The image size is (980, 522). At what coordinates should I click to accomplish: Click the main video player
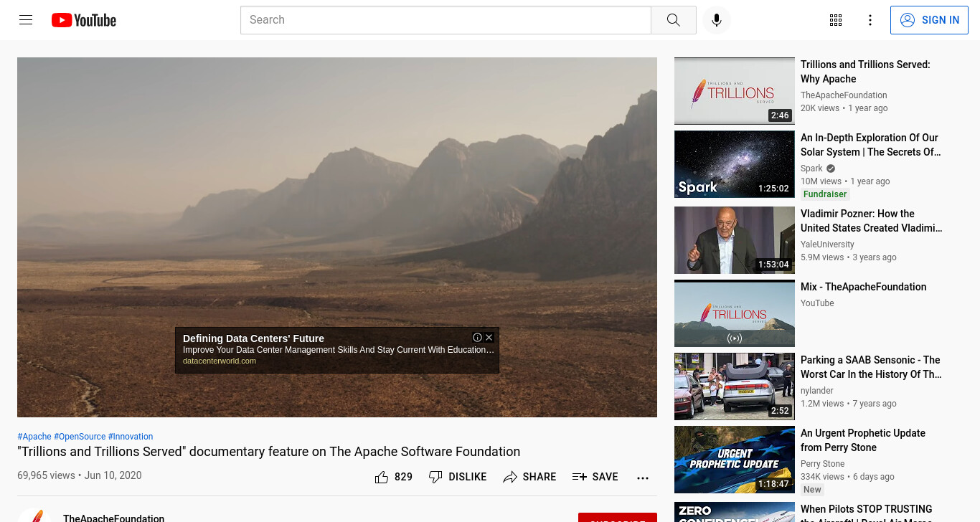point(337,237)
